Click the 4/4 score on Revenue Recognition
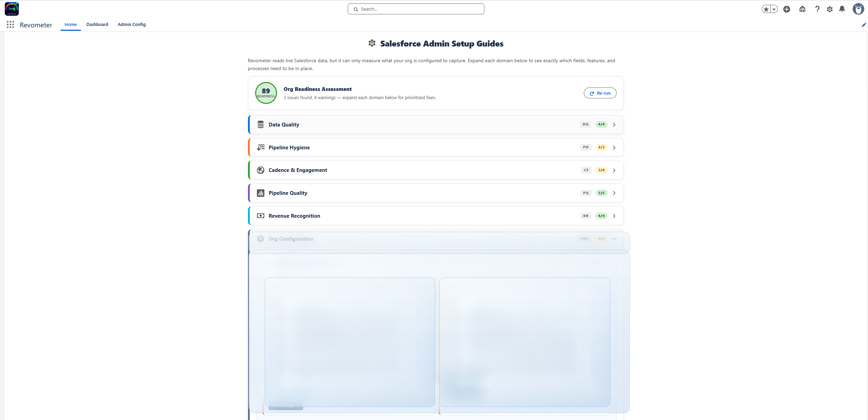The width and height of the screenshot is (868, 420). click(x=601, y=216)
